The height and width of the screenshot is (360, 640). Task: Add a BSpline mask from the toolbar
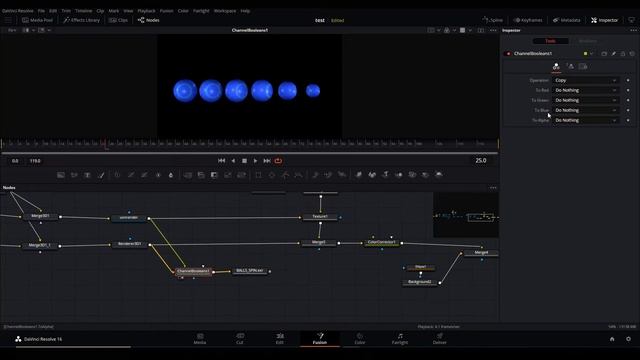(x=298, y=175)
